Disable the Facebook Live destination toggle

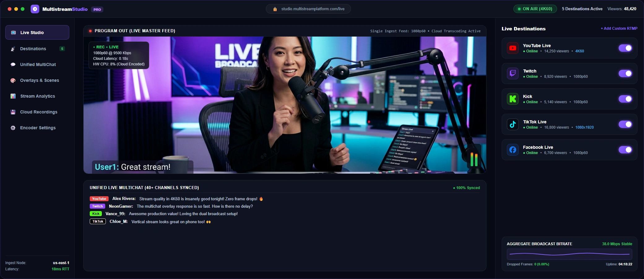click(x=625, y=150)
